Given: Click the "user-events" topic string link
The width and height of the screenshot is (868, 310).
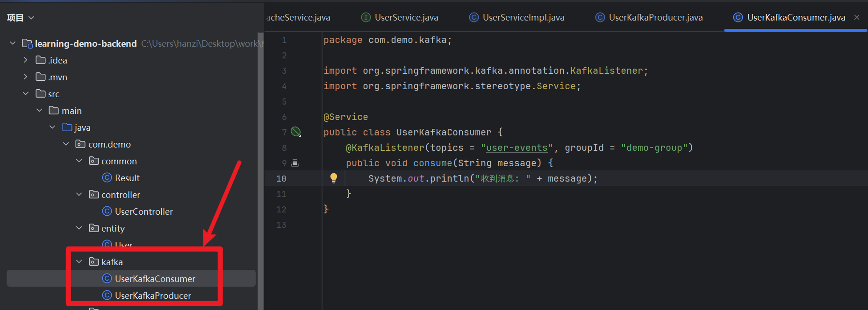Looking at the screenshot, I should tap(516, 148).
